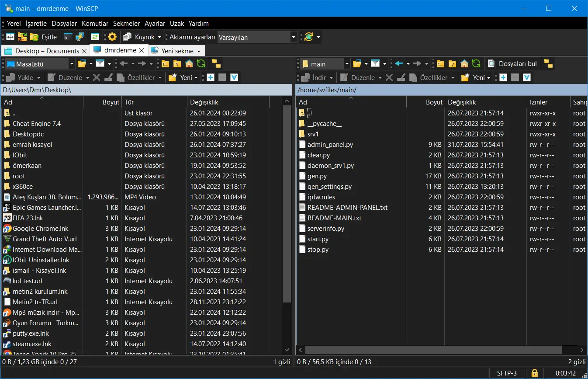Image resolution: width=588 pixels, height=379 pixels.
Task: Sort remote files by İzinler column
Action: 548,102
